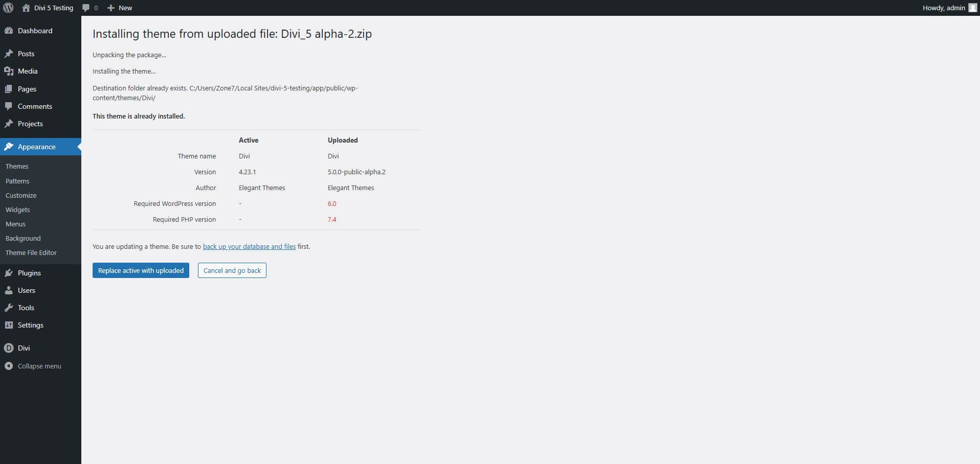Open the admin avatar icon
This screenshot has height=464, width=980.
(x=973, y=8)
